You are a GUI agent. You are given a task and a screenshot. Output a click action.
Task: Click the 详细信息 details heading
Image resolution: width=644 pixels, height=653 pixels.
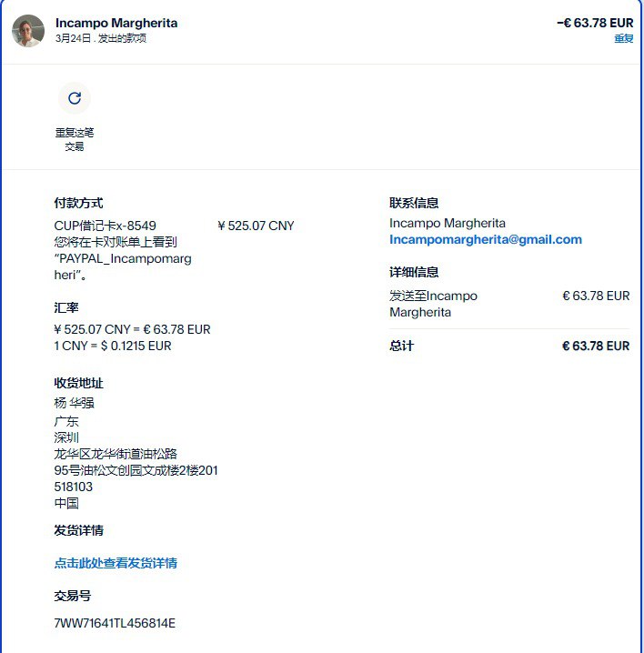coord(414,272)
